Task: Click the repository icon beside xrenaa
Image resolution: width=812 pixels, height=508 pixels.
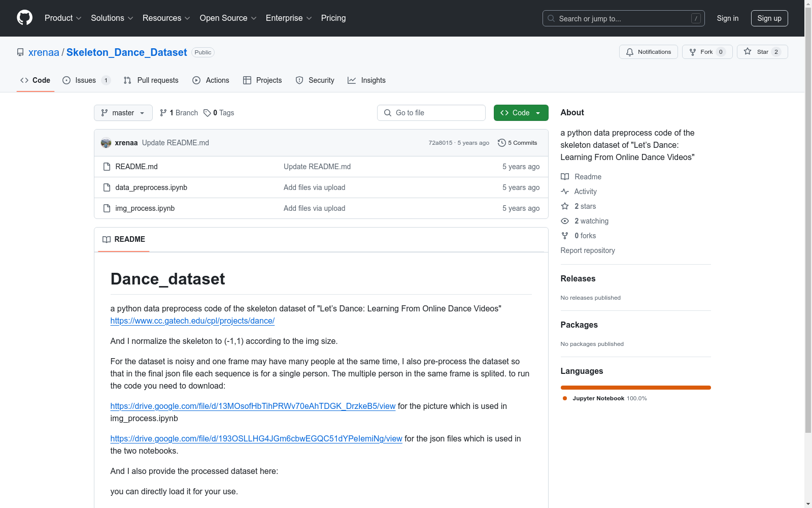Action: pyautogui.click(x=20, y=52)
